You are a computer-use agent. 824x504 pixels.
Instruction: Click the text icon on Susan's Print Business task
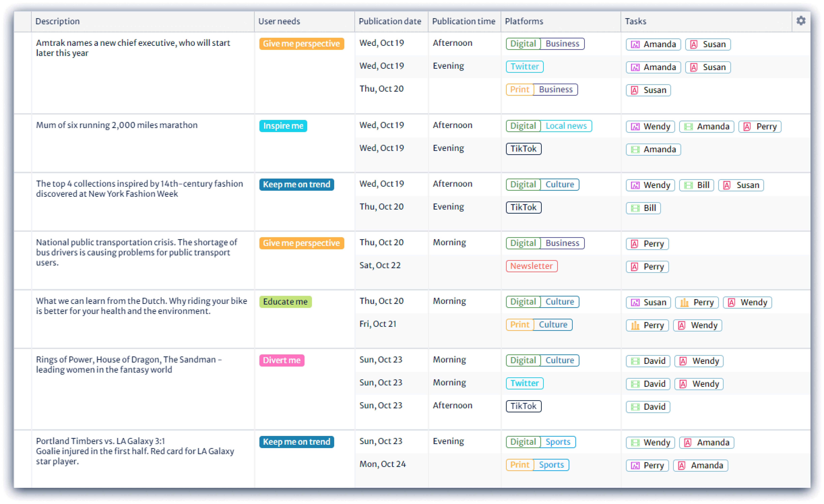click(635, 90)
